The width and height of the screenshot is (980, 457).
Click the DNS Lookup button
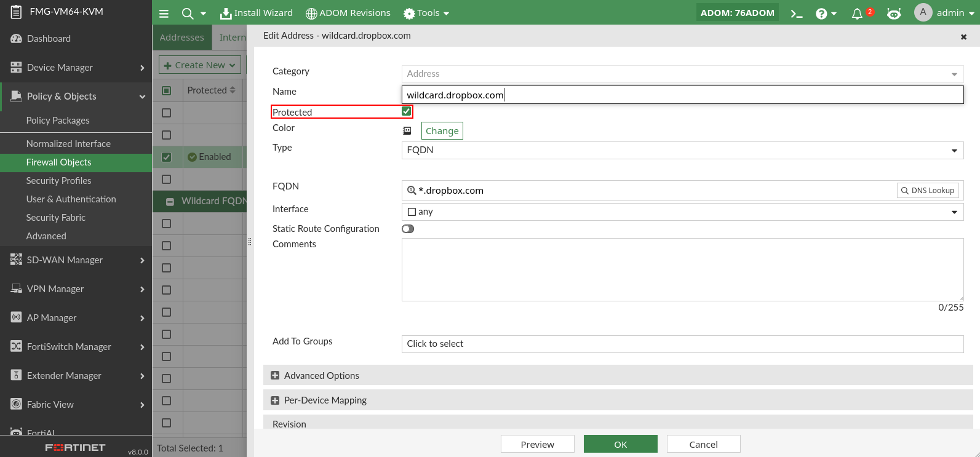tap(928, 191)
